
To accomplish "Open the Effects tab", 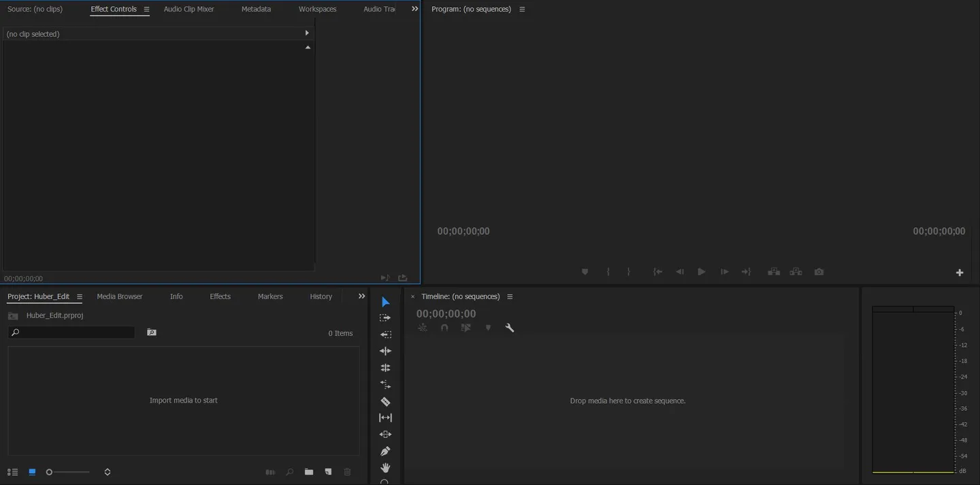I will [x=220, y=297].
